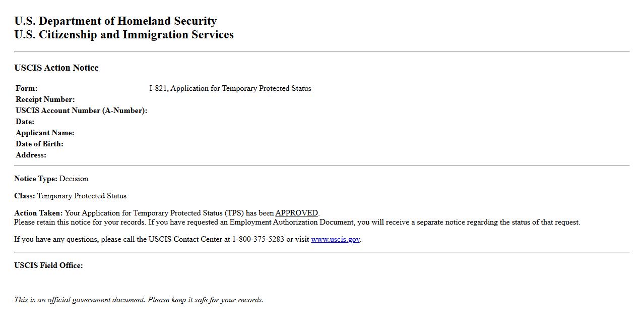This screenshot has height=328, width=644.
Task: Click the italic official government document footer
Action: [x=139, y=300]
